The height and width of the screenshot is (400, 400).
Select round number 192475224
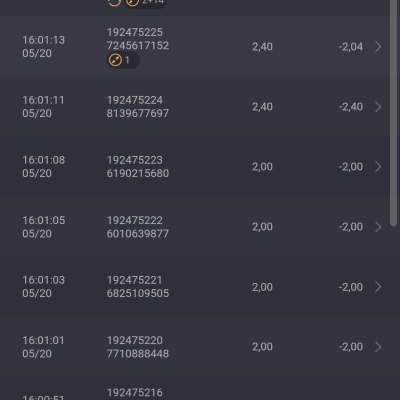click(x=135, y=100)
